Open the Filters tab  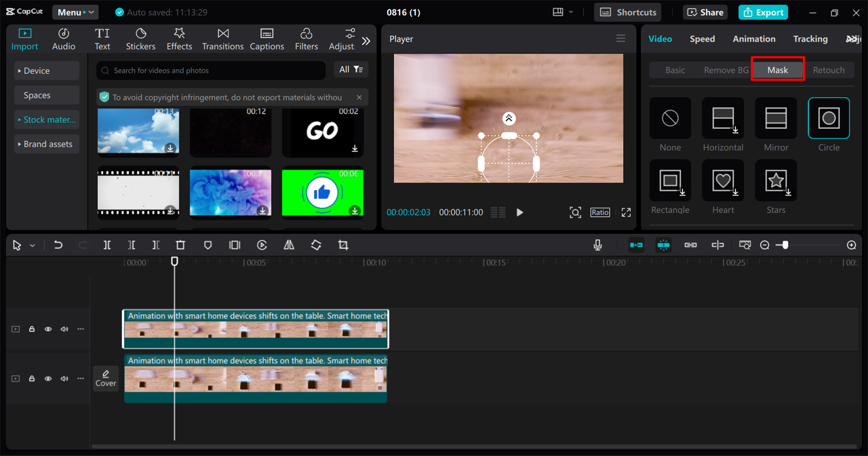[307, 39]
